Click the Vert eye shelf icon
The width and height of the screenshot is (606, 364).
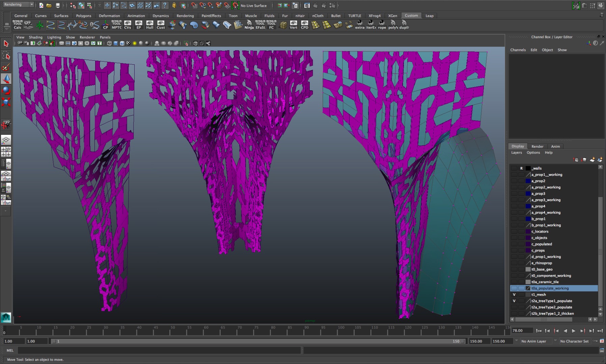294,25
